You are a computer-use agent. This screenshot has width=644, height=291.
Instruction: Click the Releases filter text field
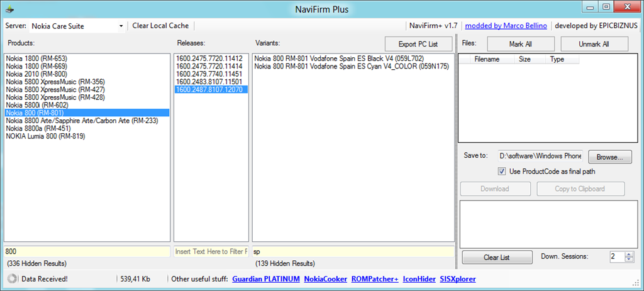tap(211, 251)
